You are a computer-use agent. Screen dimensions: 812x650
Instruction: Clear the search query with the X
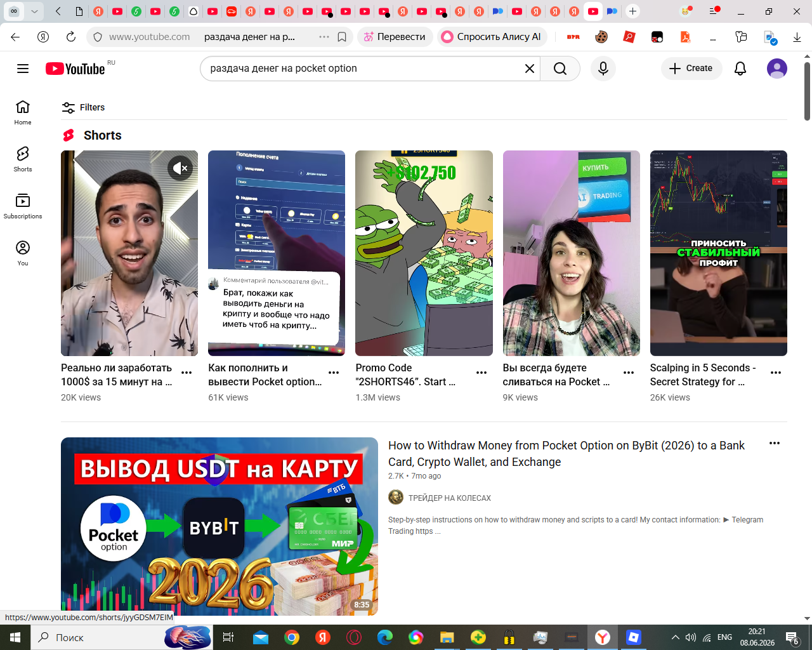pyautogui.click(x=530, y=69)
